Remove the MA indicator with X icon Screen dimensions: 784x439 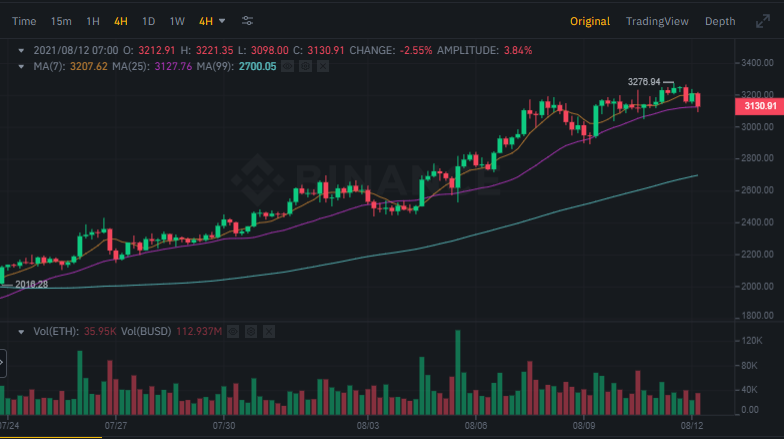[324, 66]
